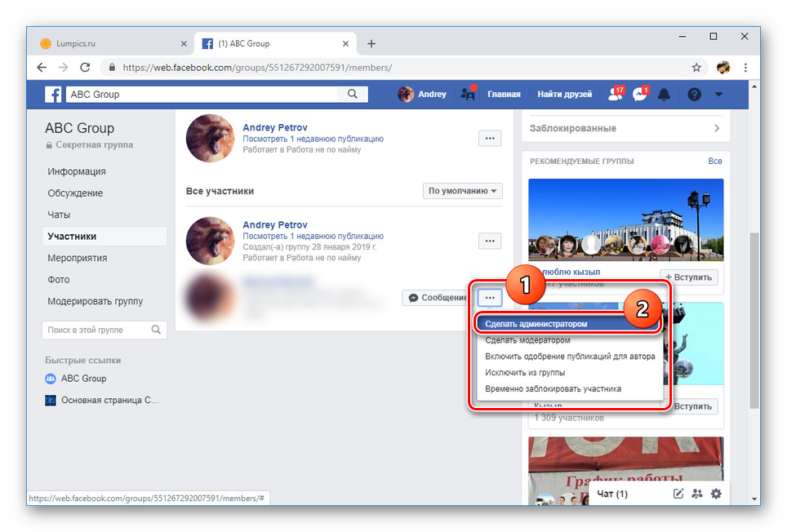Screen dimensions: 787x532
Task: Click search icon in group search field
Action: pos(156,330)
